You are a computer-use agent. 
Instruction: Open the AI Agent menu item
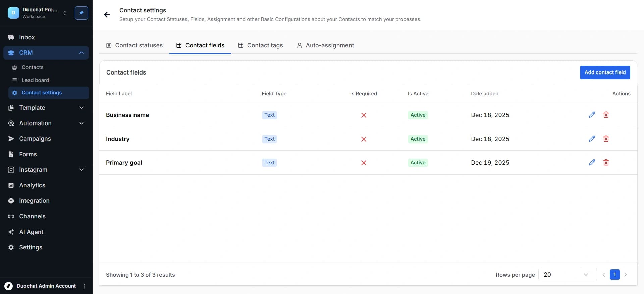pos(46,232)
